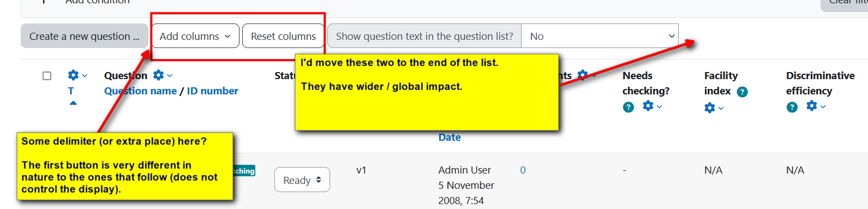Sort by the Date link
Screen dimensions: 868x209
(x=450, y=138)
